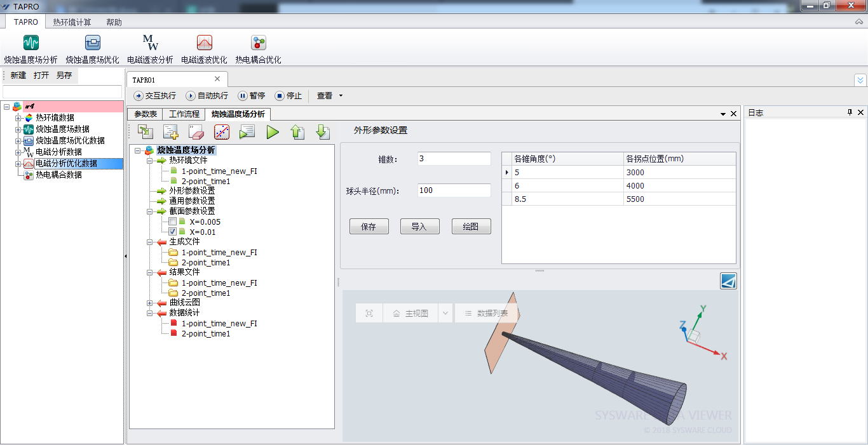
Task: Expand the 热环境数据 tree node
Action: 18,117
